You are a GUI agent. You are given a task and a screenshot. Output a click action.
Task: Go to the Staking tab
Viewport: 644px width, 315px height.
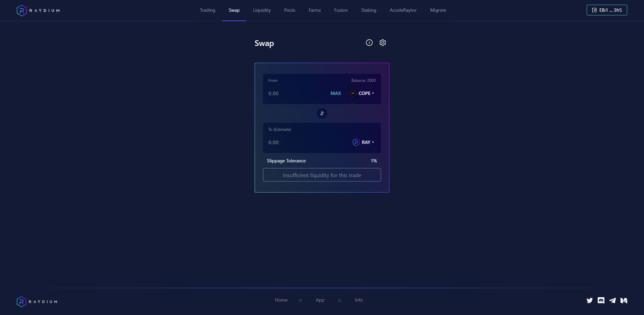[x=369, y=10]
